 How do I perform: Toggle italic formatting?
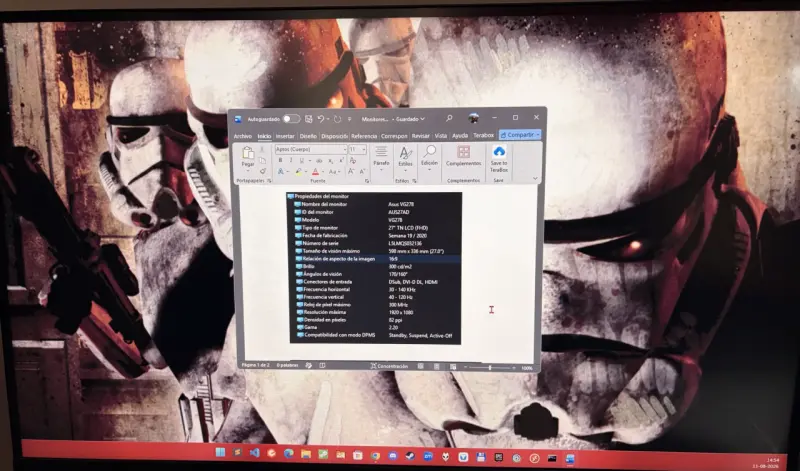coord(291,160)
